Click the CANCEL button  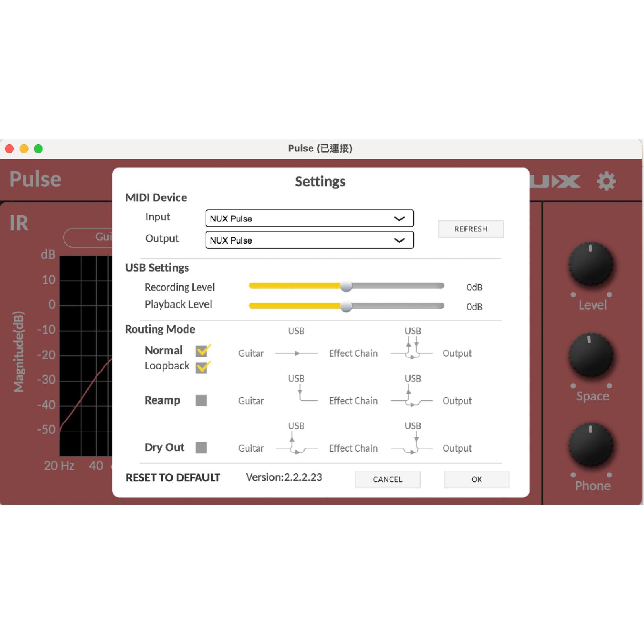click(x=388, y=479)
